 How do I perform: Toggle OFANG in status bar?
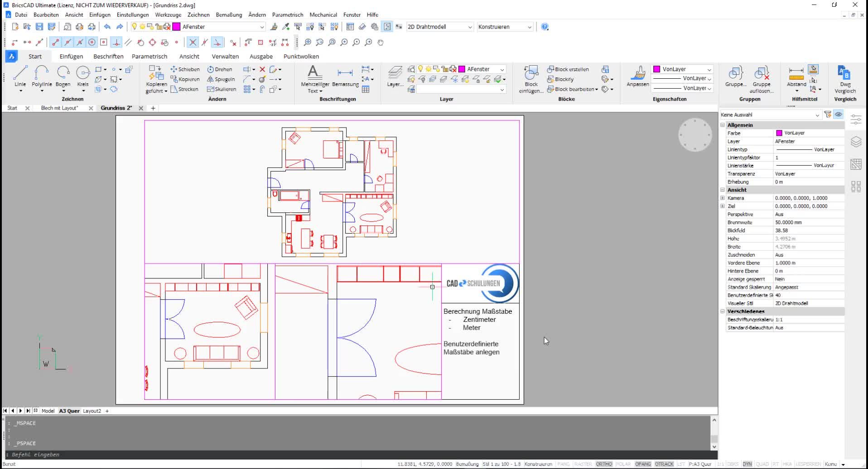click(x=643, y=464)
